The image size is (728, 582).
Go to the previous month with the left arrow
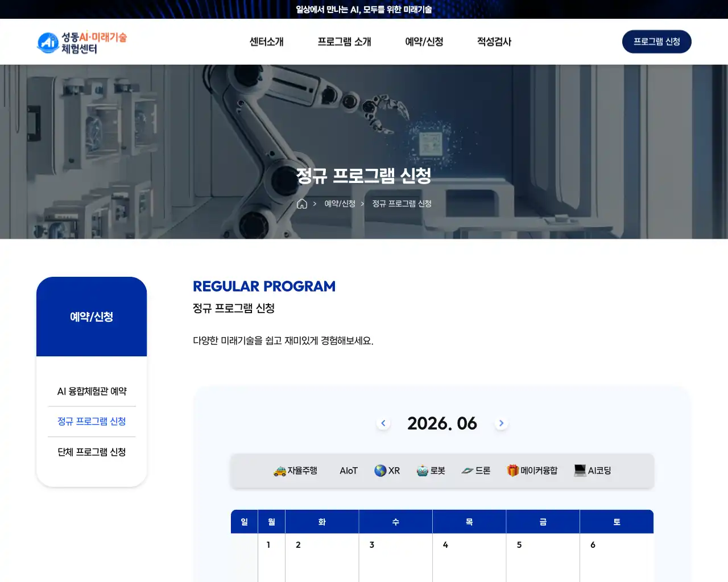tap(383, 423)
